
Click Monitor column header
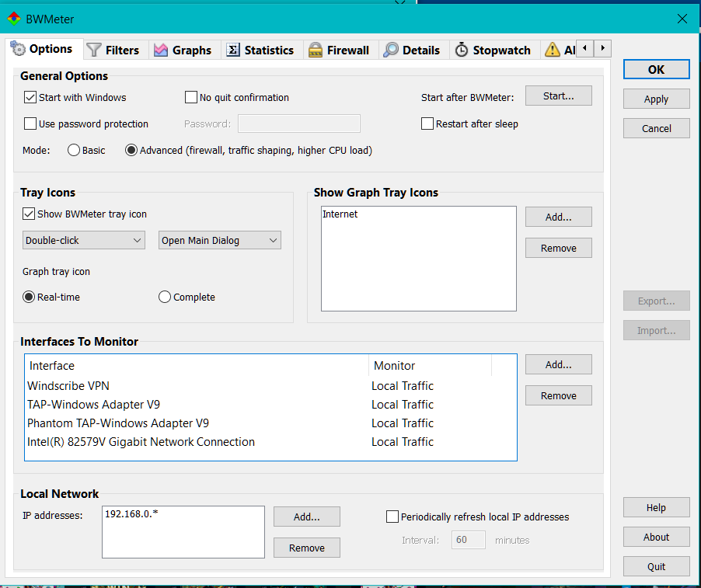coord(430,366)
